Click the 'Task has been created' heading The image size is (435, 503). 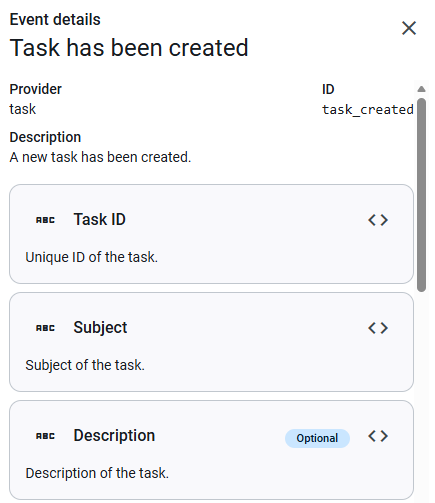click(129, 48)
